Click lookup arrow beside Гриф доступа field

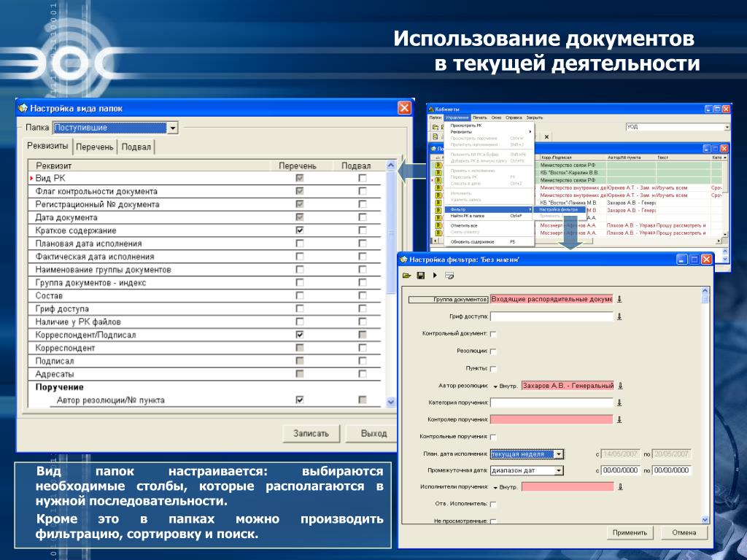[x=619, y=316]
